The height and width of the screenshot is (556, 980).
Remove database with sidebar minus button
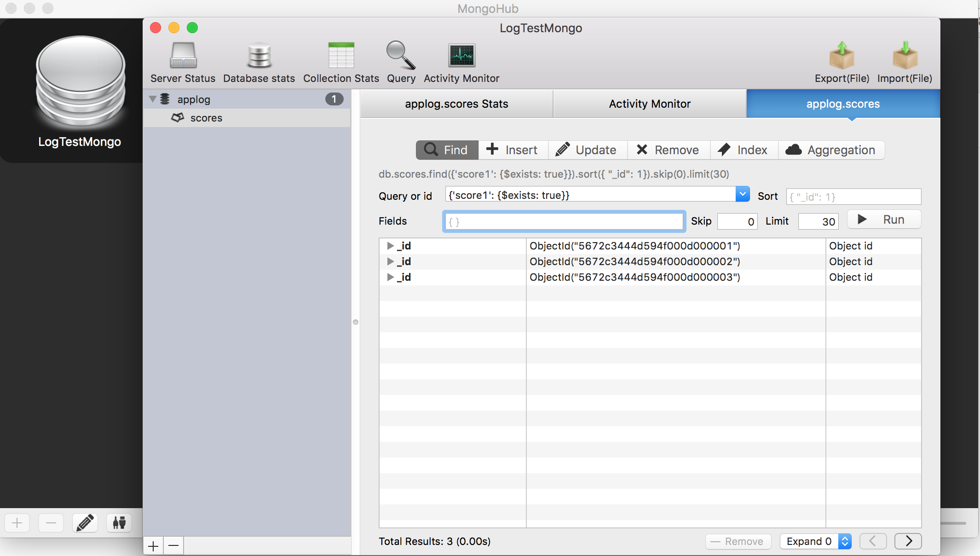[173, 546]
